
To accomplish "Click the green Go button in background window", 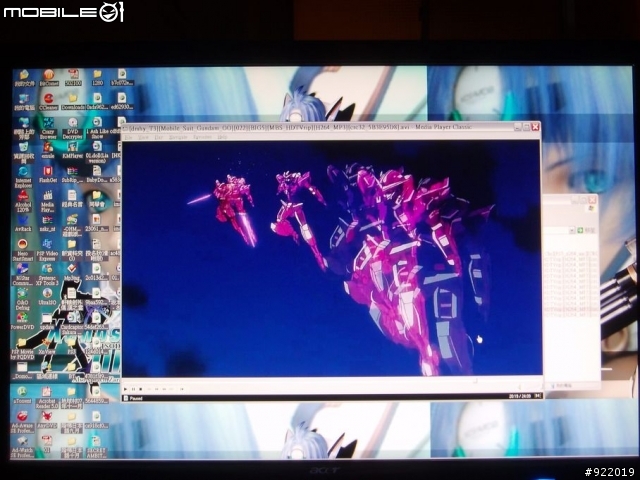I will coord(580,231).
